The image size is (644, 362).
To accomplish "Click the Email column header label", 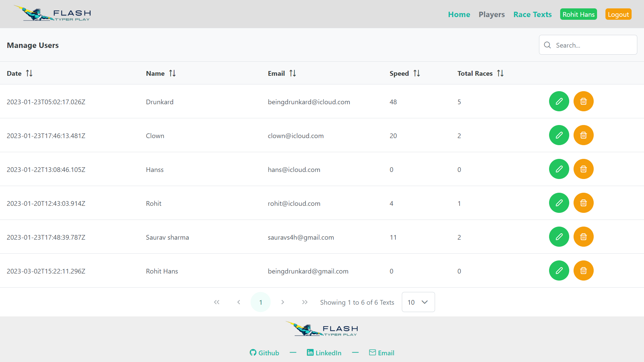I will 276,73.
